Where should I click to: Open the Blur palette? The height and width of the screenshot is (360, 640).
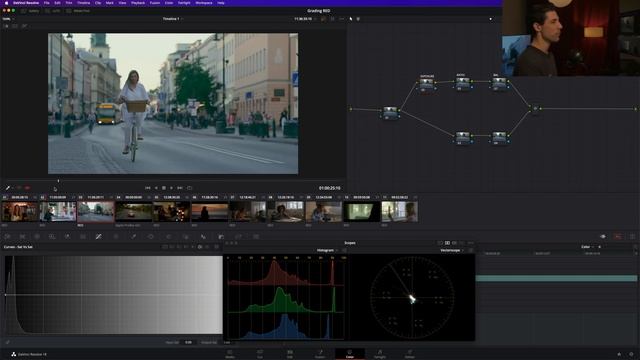(203, 236)
